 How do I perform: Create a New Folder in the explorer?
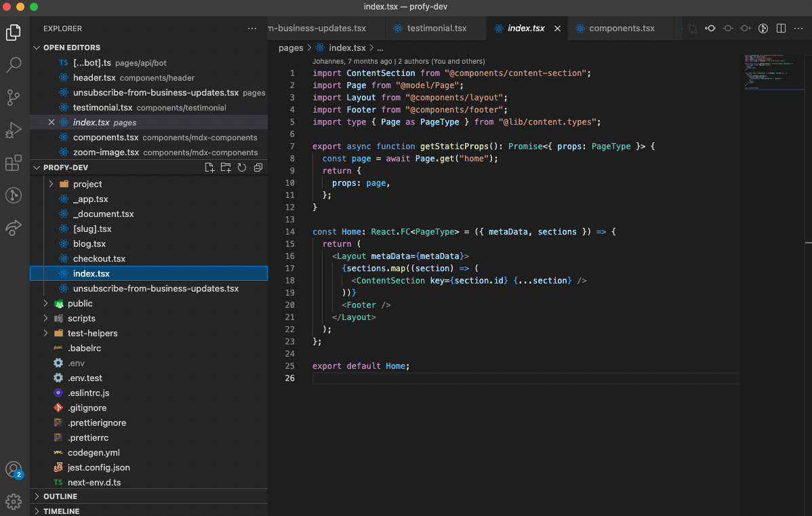pos(225,167)
